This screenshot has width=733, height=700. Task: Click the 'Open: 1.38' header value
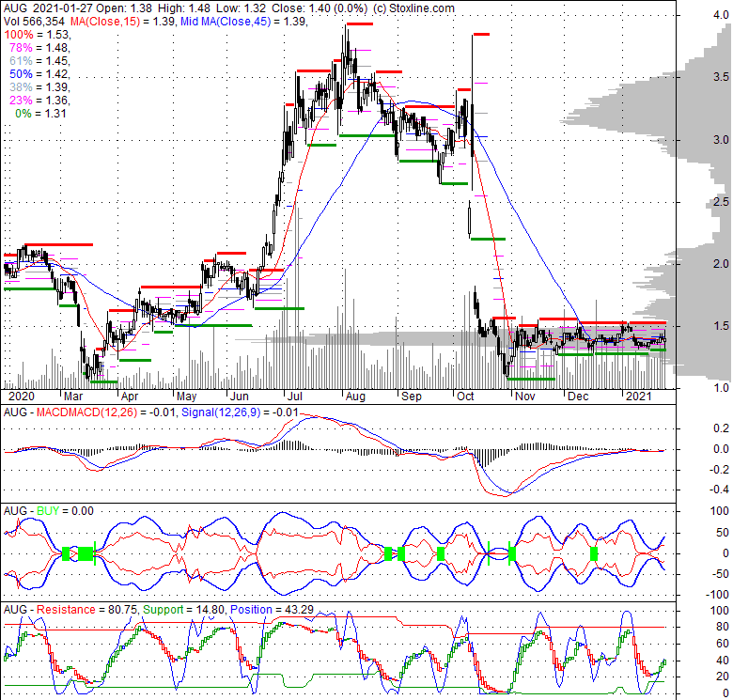coord(124,8)
